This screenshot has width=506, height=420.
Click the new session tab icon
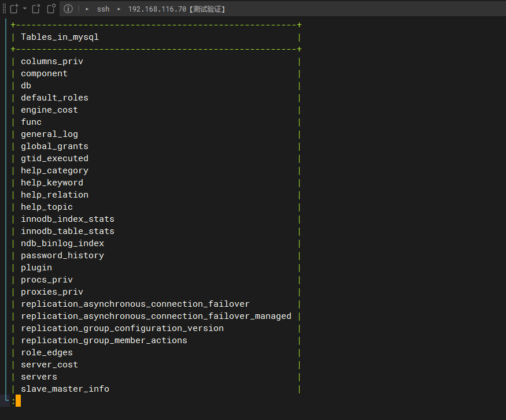(14, 9)
